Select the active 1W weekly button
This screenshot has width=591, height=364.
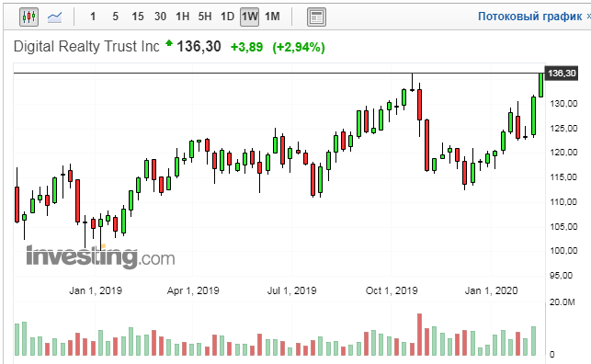(x=249, y=17)
